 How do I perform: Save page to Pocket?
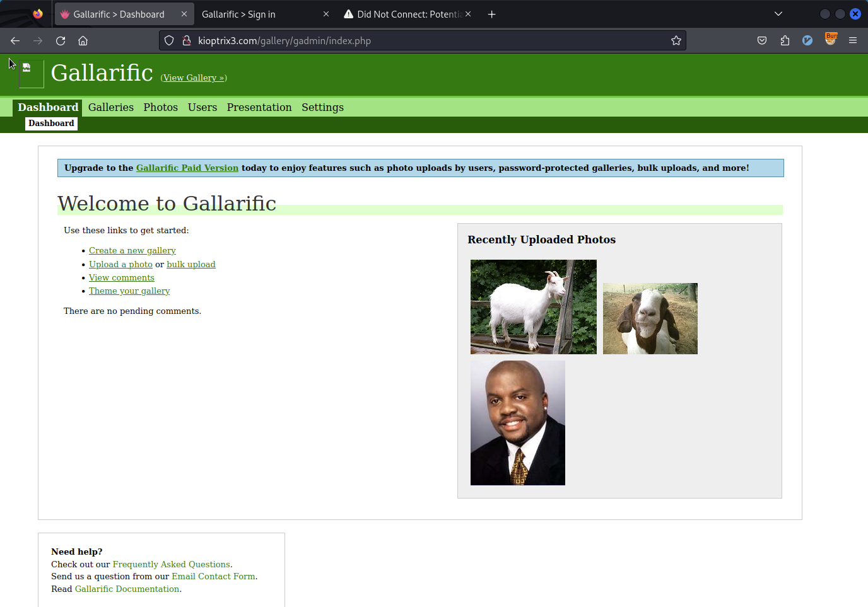coord(761,40)
